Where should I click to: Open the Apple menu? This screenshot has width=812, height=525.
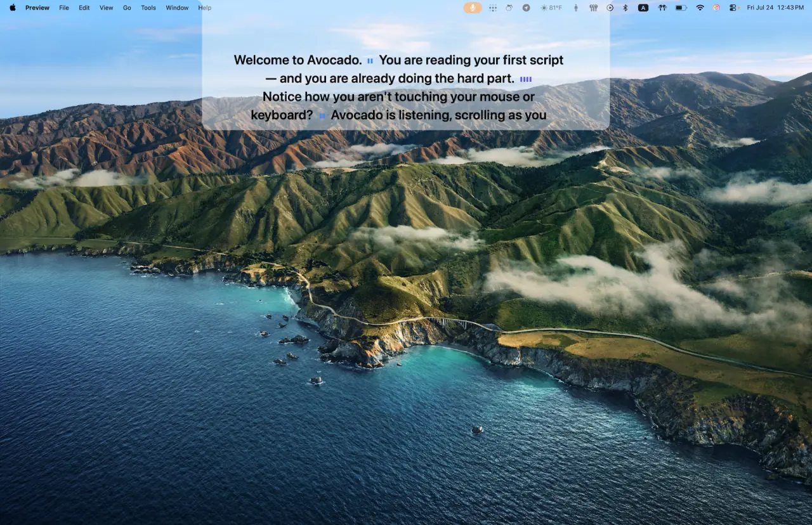pyautogui.click(x=13, y=8)
